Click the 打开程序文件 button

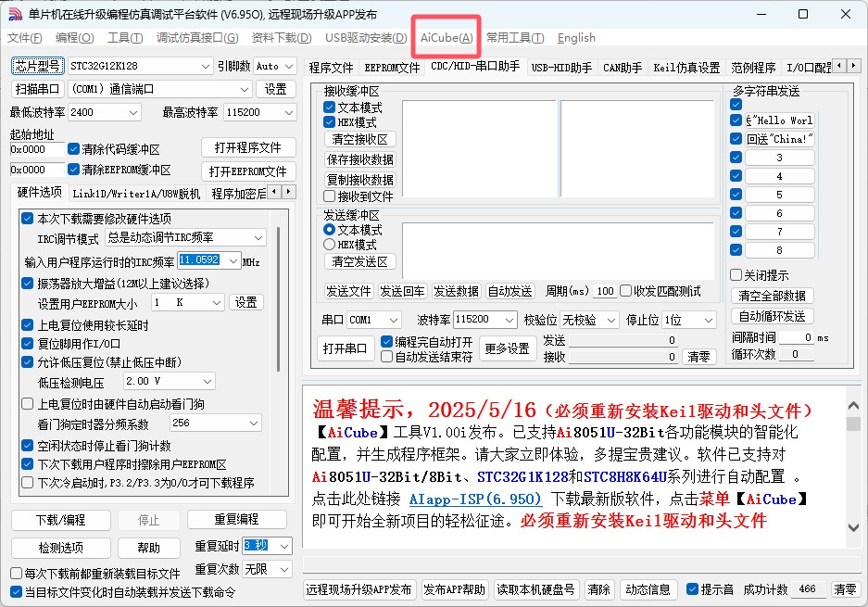(248, 148)
